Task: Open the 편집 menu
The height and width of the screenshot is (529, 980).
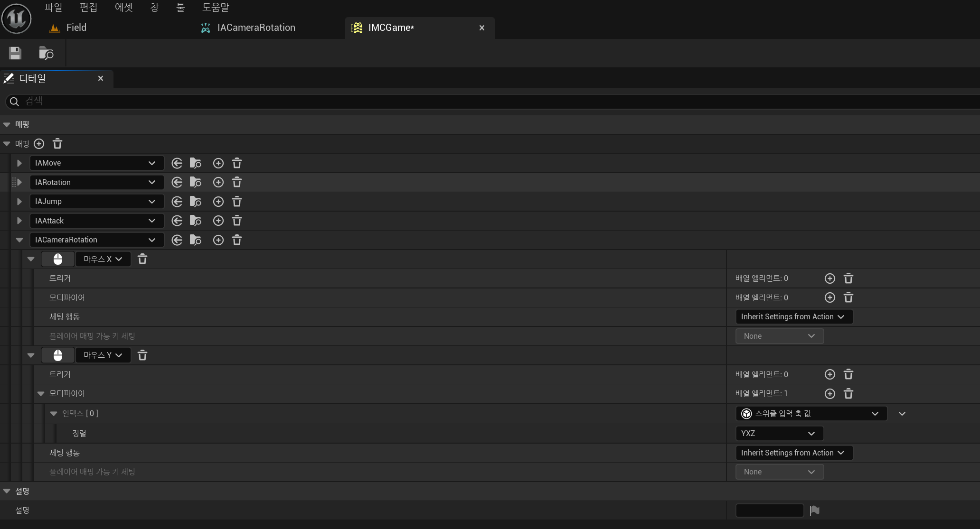Action: pyautogui.click(x=88, y=7)
